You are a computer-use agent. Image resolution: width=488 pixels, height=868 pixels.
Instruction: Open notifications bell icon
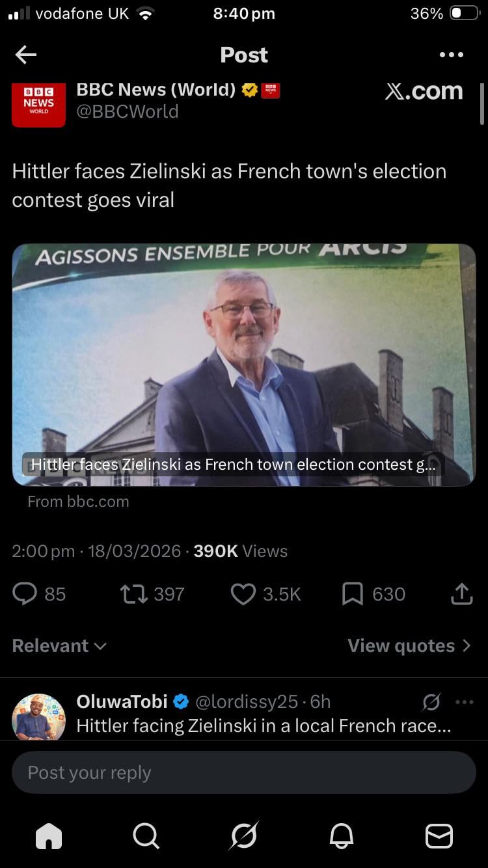coord(342,835)
